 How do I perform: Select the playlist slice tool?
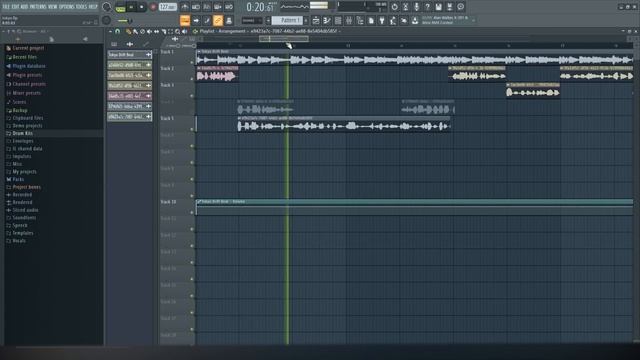pyautogui.click(x=163, y=31)
